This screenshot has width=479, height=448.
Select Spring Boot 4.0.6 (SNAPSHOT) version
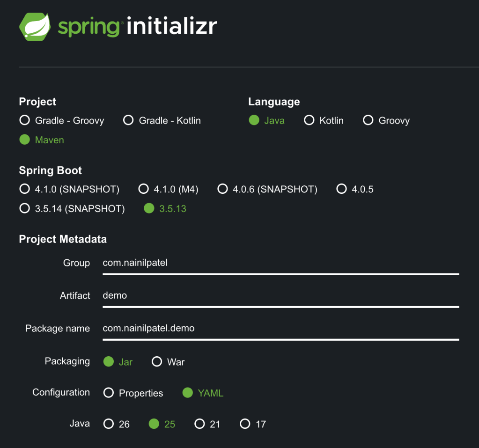pyautogui.click(x=223, y=189)
